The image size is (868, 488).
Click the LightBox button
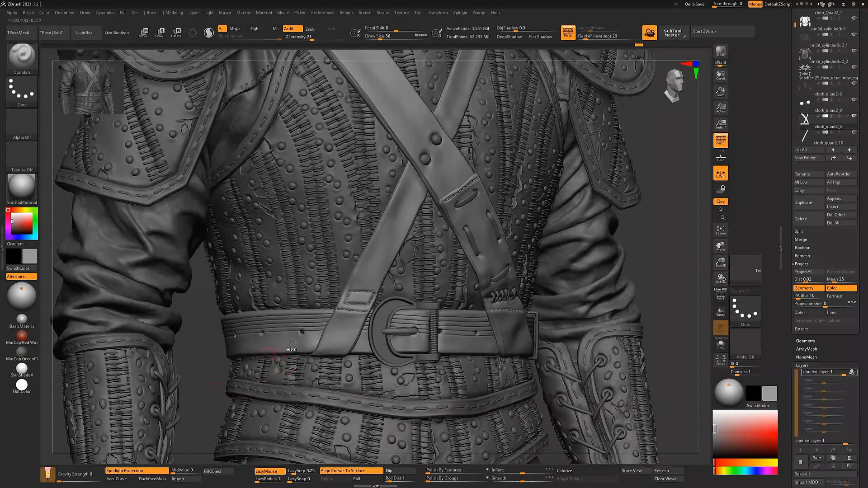pos(84,33)
